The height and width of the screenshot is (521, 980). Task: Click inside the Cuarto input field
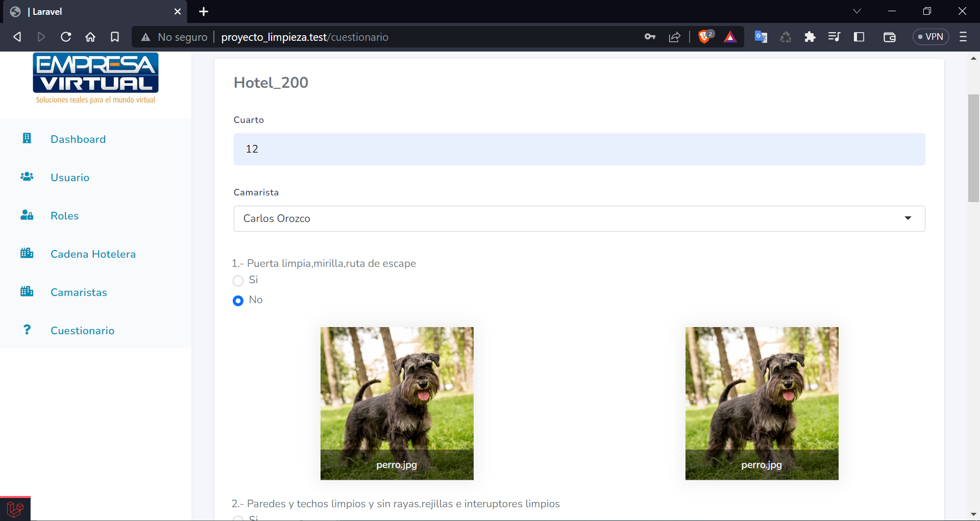point(579,149)
